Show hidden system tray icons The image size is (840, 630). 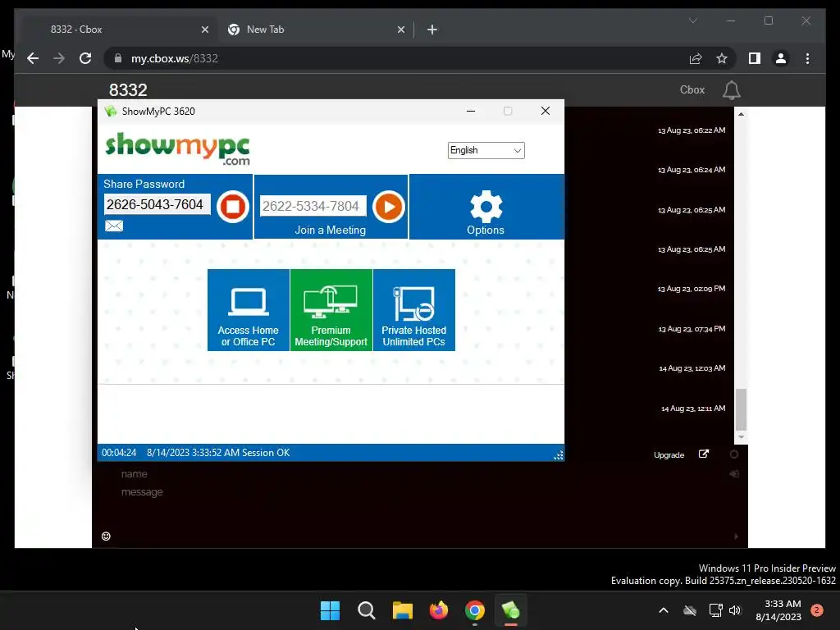point(663,610)
